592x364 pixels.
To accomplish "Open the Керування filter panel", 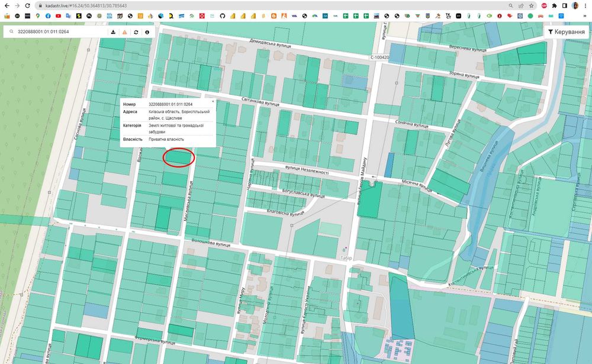I will 566,31.
